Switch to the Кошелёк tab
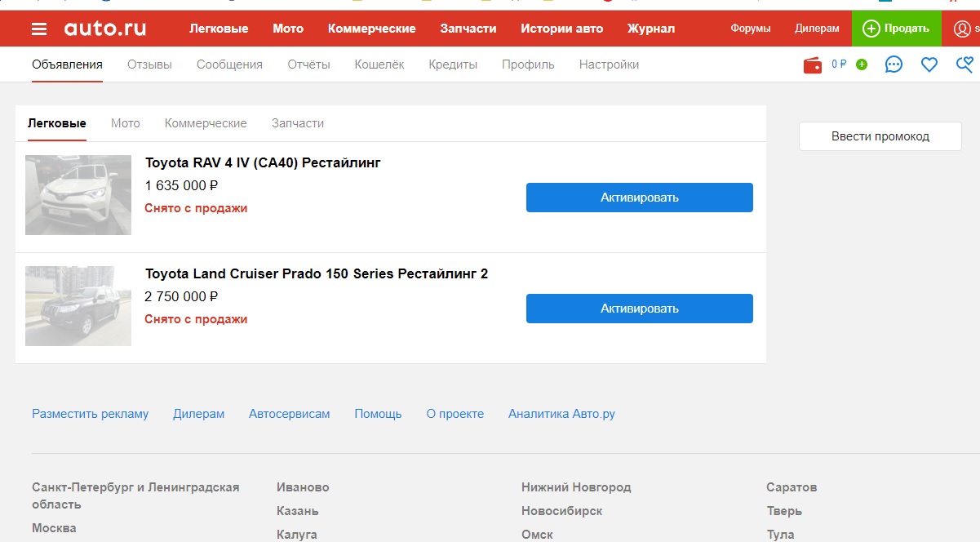This screenshot has height=542, width=980. point(379,64)
